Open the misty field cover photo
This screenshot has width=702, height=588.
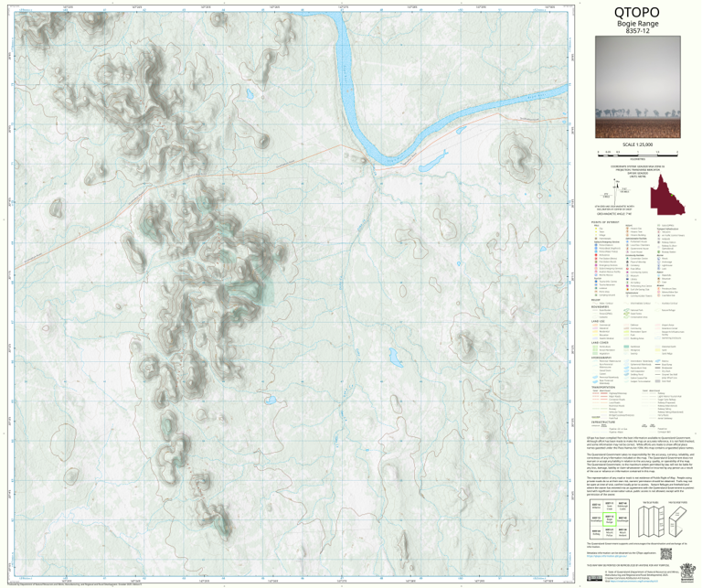(637, 87)
